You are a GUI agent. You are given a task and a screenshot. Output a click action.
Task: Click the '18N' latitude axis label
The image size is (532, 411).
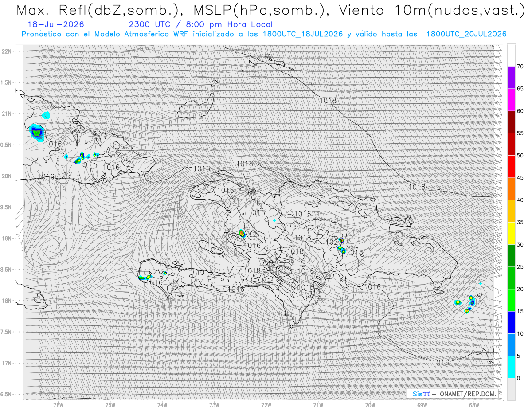(x=7, y=301)
